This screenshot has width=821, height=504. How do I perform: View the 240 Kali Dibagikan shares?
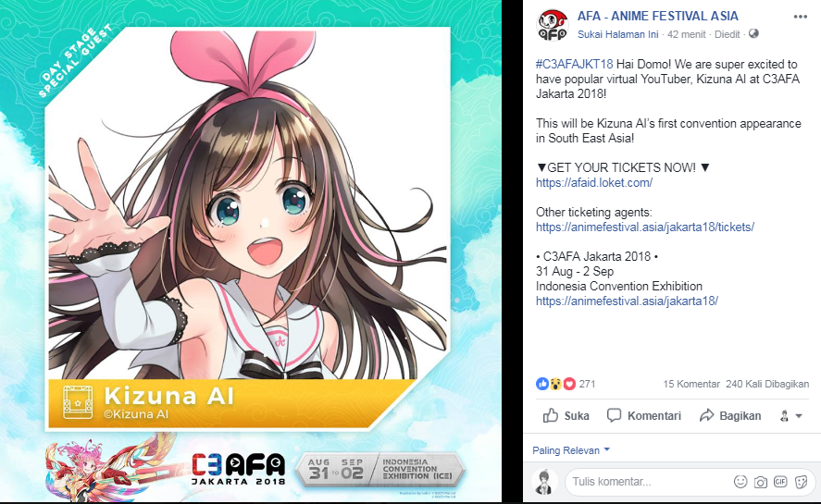[x=767, y=384]
